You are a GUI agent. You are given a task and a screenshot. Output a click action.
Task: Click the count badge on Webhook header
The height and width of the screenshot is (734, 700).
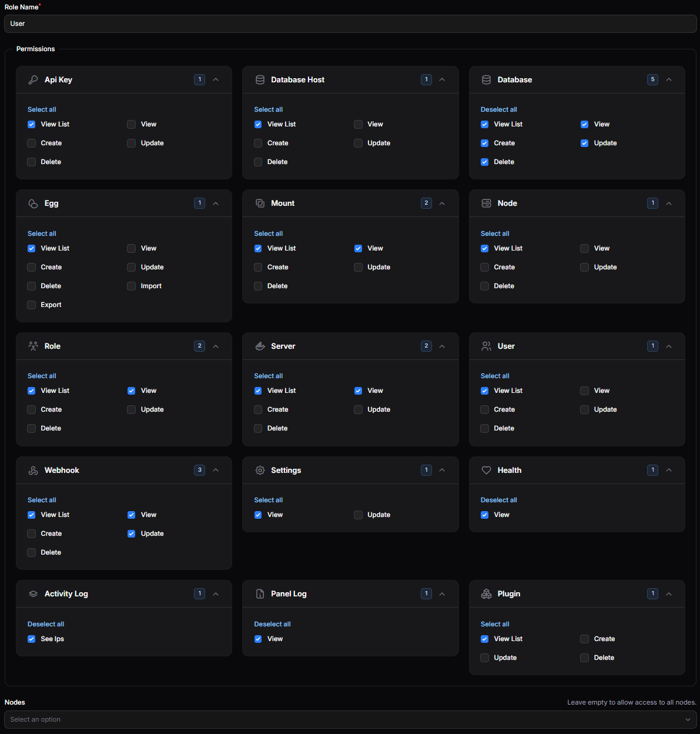coord(200,471)
